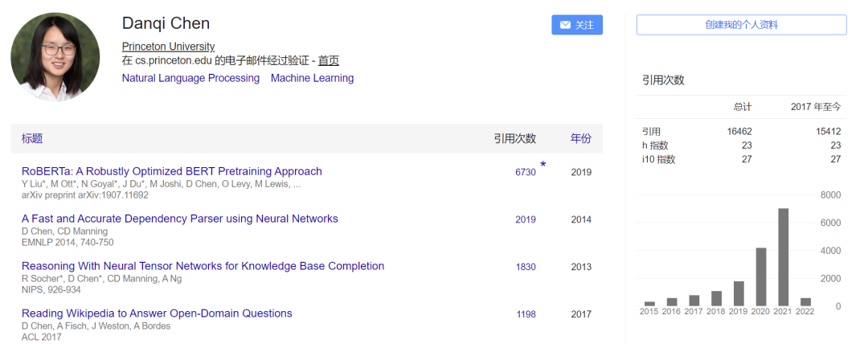Click the envelope icon on follow button
The height and width of the screenshot is (344, 868).
(x=564, y=25)
